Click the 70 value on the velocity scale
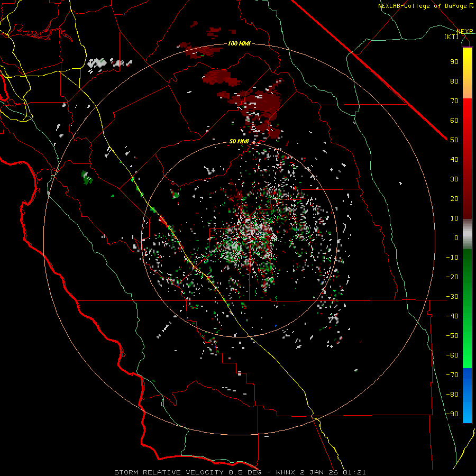 click(x=454, y=101)
